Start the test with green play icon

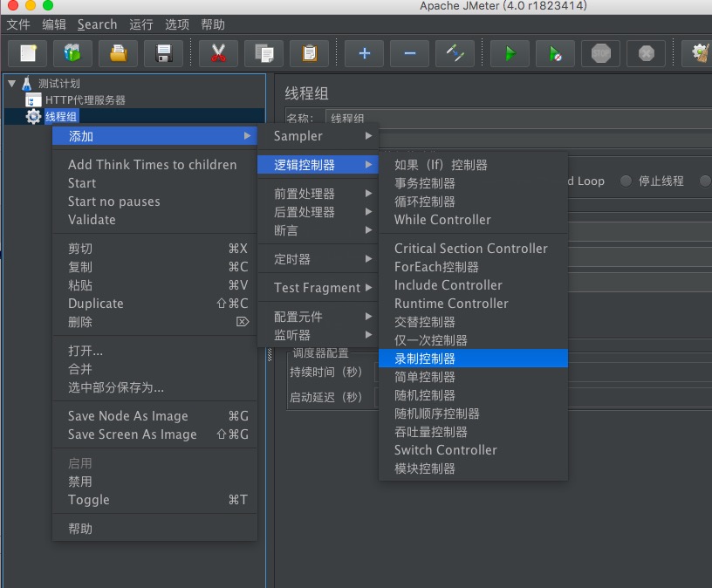pyautogui.click(x=510, y=53)
